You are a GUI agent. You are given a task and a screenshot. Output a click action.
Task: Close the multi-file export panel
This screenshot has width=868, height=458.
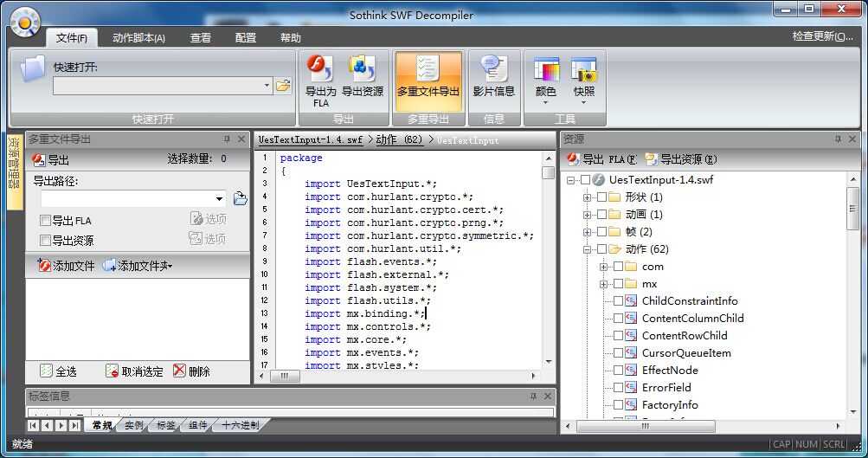coord(241,139)
